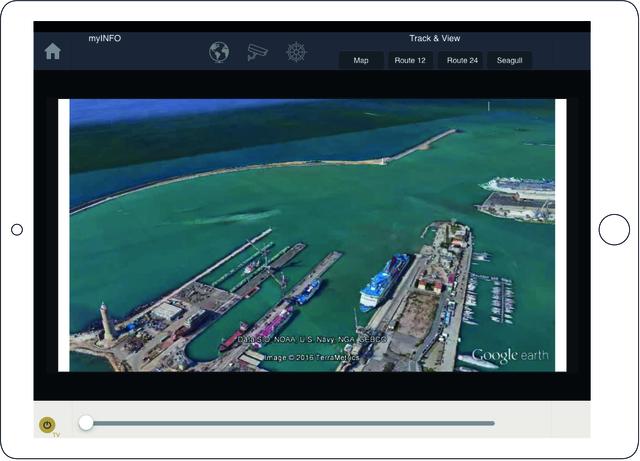Viewport: 640px width, 461px height.
Task: Choose the Route 24 button
Action: point(462,61)
